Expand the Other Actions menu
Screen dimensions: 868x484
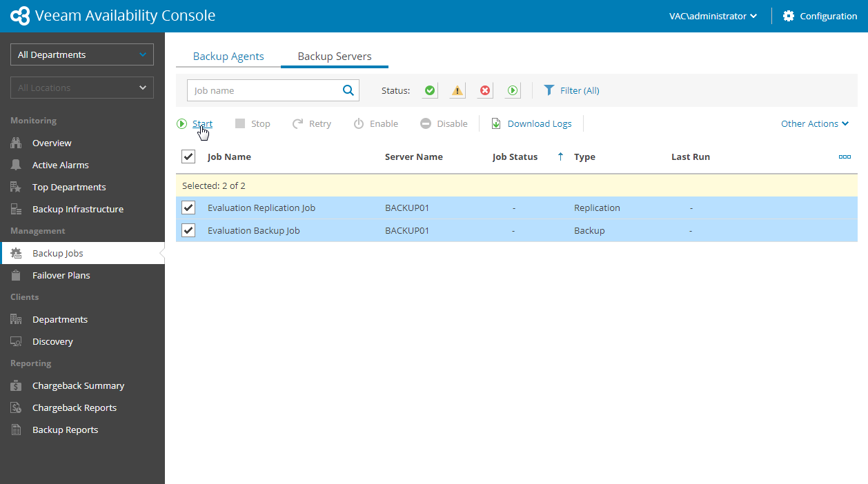815,123
